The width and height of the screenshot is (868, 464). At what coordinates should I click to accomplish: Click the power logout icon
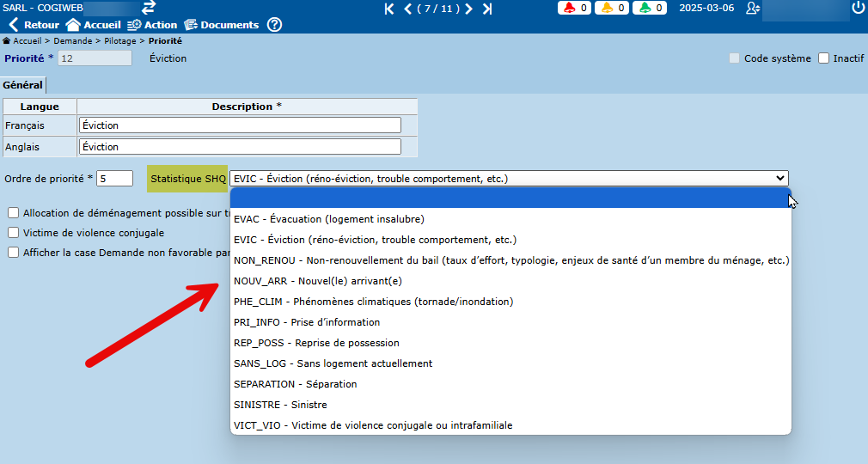pos(858,9)
